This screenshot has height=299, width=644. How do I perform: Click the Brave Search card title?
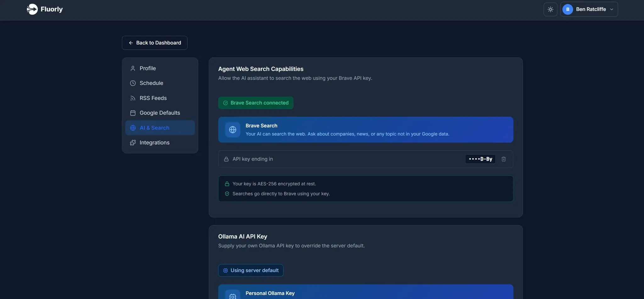[x=261, y=126]
